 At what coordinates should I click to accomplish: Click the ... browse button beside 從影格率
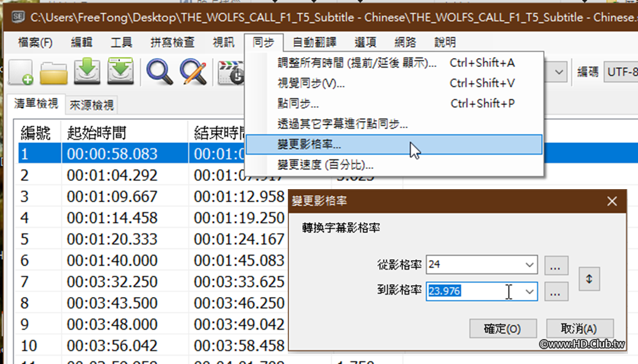(x=556, y=265)
